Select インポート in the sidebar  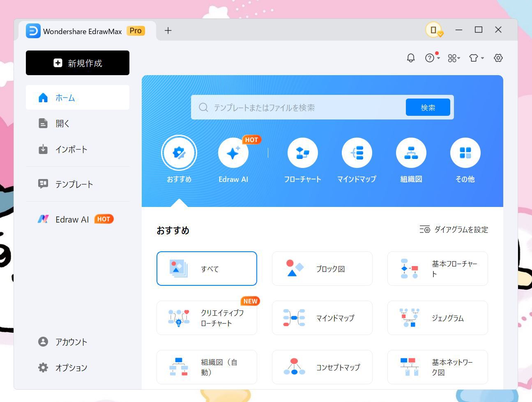[78, 149]
